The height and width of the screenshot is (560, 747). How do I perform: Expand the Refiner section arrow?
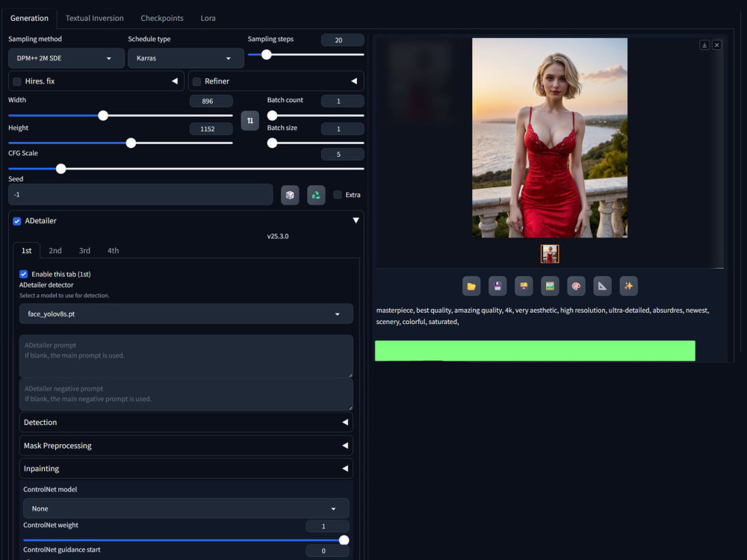354,81
